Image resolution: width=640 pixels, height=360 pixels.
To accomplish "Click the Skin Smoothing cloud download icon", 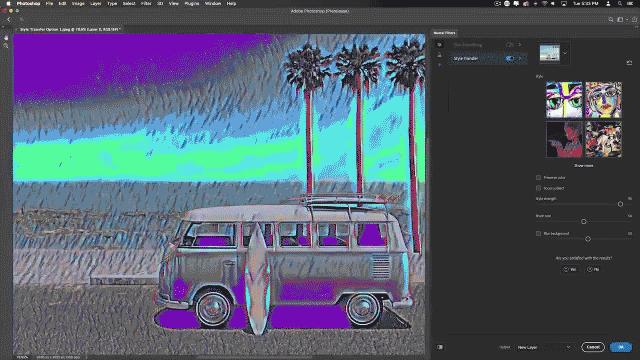I will pos(509,45).
